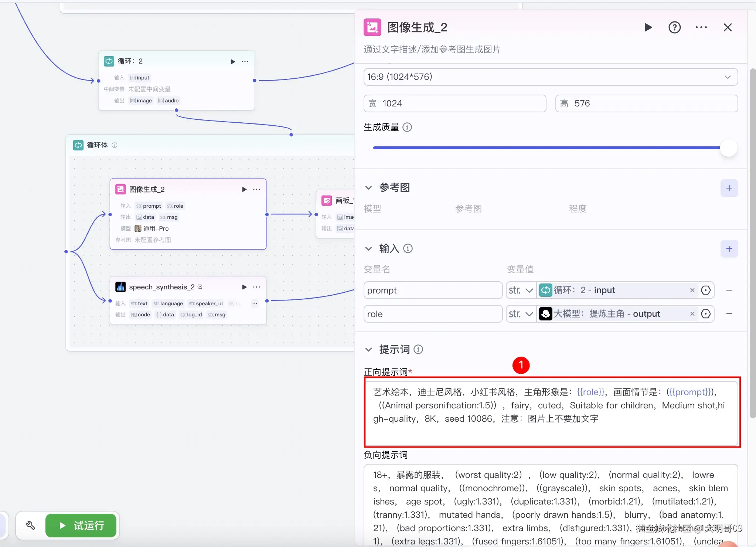
Task: Add a new input variable with plus
Action: pos(729,249)
